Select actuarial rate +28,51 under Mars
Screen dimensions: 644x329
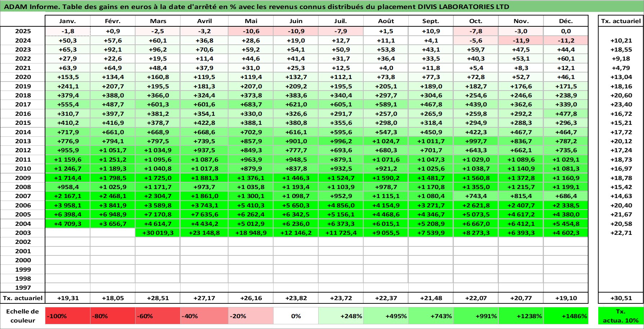click(158, 298)
